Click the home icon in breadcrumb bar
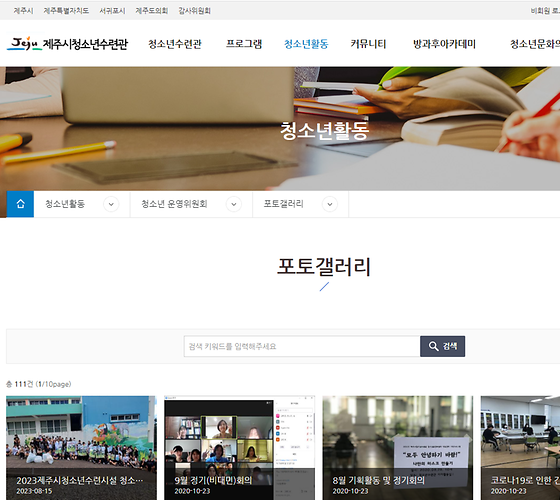 point(20,204)
